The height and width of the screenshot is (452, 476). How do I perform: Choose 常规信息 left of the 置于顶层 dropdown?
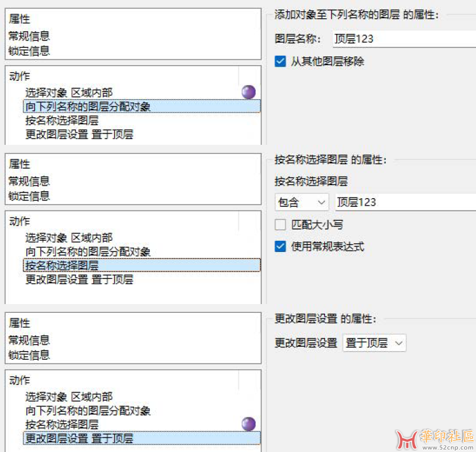pyautogui.click(x=29, y=340)
